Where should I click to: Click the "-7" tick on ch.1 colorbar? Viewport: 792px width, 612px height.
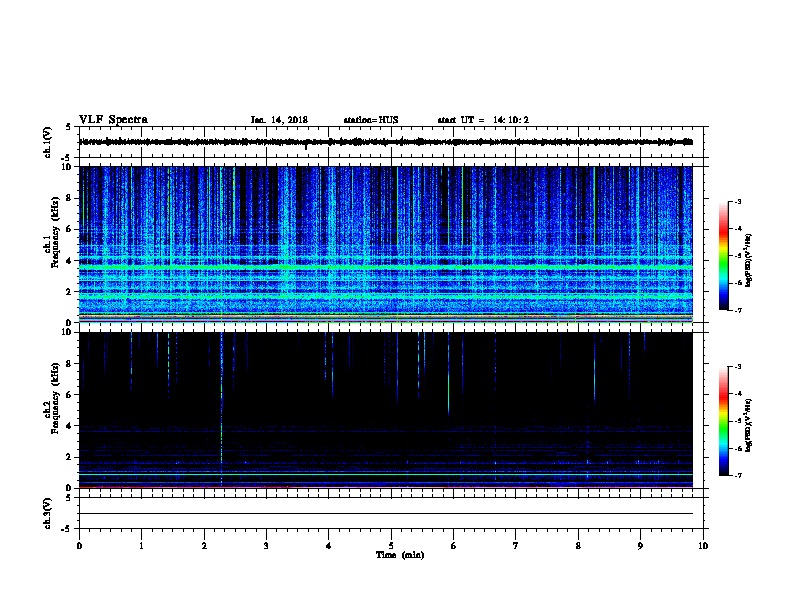pyautogui.click(x=737, y=310)
